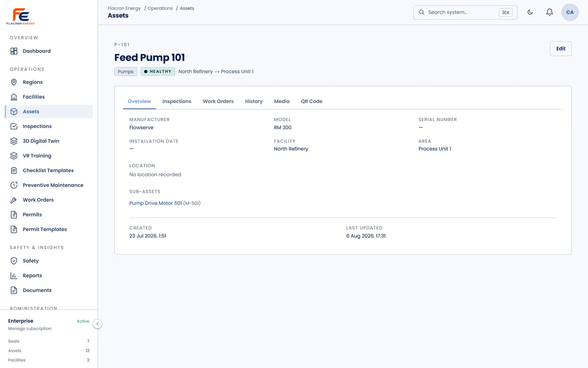Open the History tab

(254, 101)
